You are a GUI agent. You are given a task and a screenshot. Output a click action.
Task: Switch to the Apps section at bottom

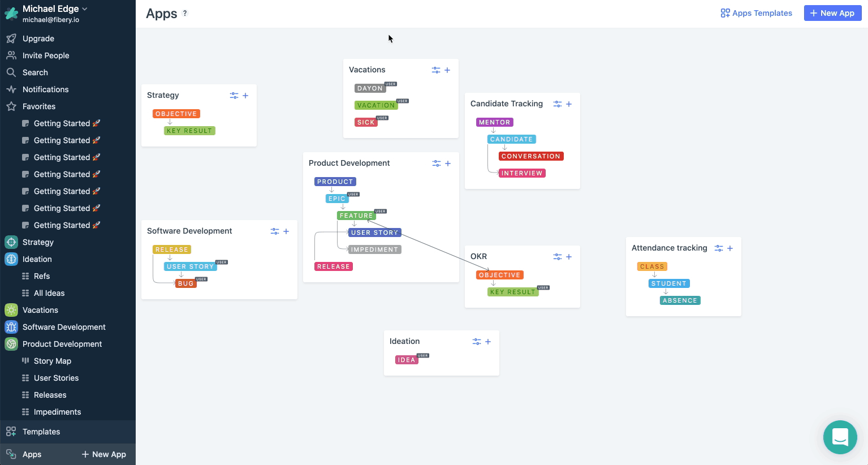coord(31,454)
